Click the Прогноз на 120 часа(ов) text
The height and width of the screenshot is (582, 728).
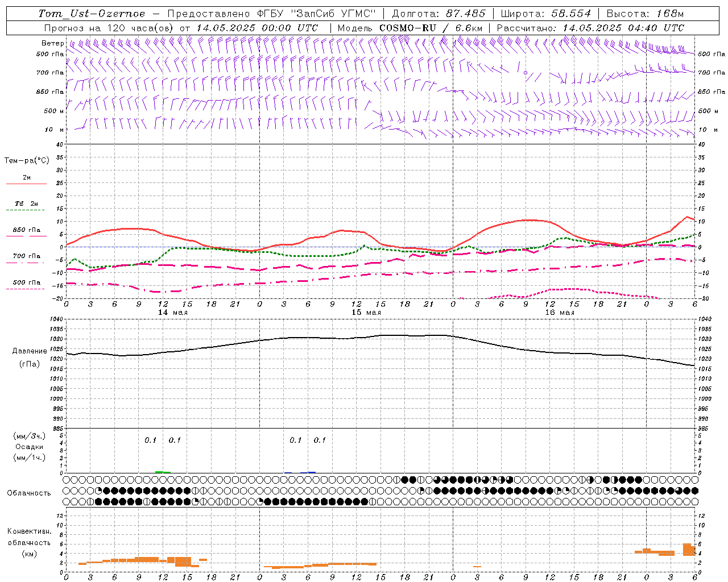click(x=110, y=28)
